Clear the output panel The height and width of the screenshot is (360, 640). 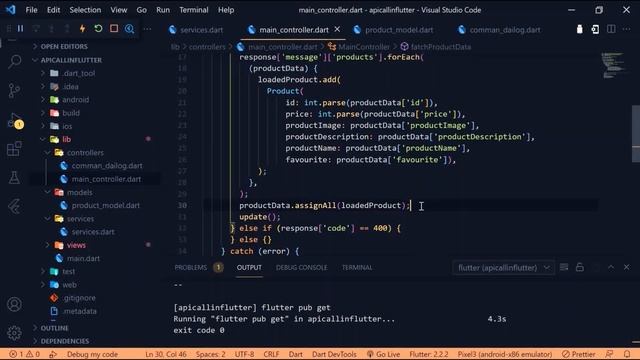[564, 267]
